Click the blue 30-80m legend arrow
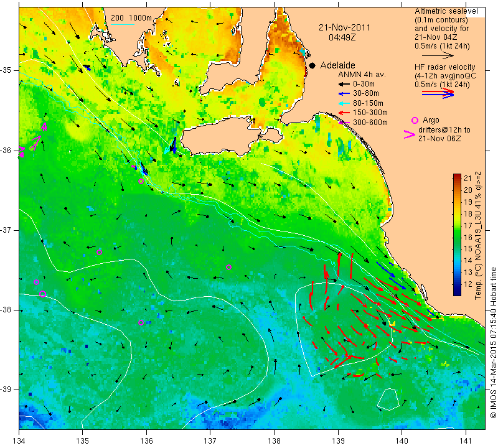The image size is (498, 448). 344,94
